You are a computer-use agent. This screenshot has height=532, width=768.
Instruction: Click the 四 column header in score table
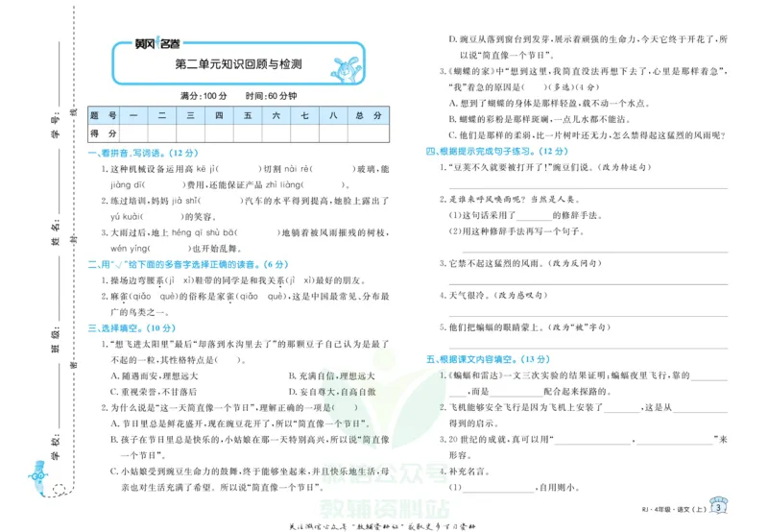(x=219, y=115)
